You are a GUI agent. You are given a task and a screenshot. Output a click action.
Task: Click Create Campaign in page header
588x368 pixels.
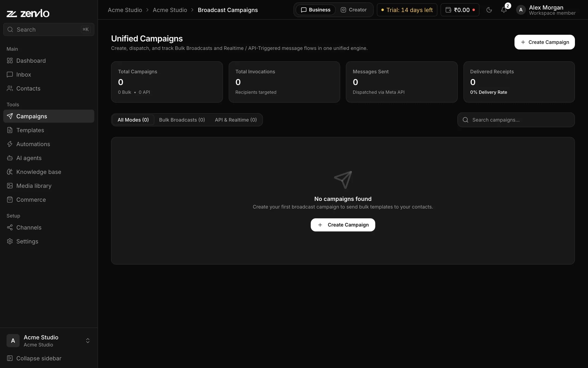[x=544, y=42]
